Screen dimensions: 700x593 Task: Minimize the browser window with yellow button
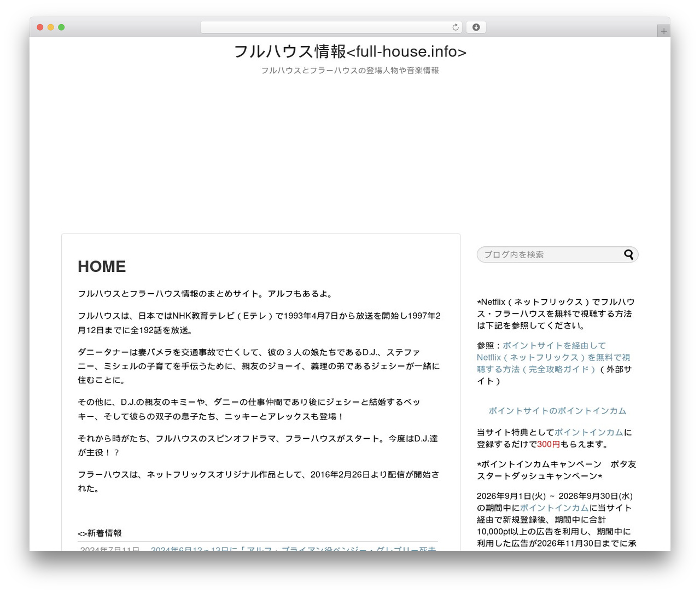pyautogui.click(x=51, y=27)
